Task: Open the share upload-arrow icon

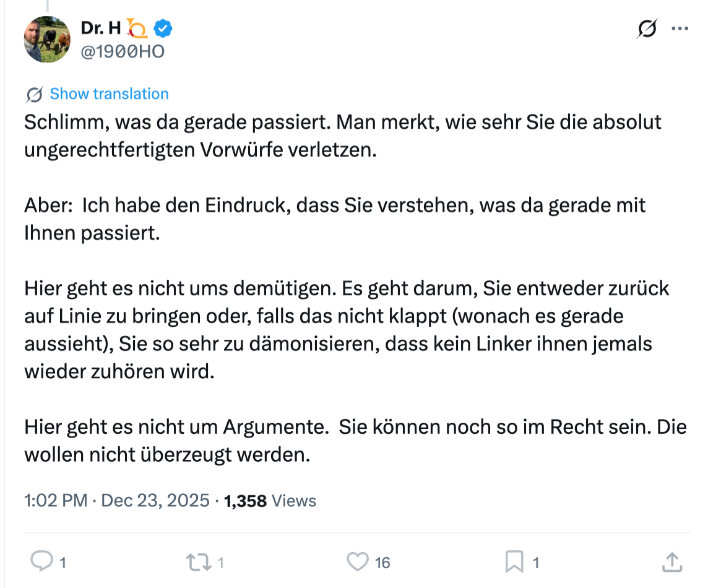Action: 671,561
